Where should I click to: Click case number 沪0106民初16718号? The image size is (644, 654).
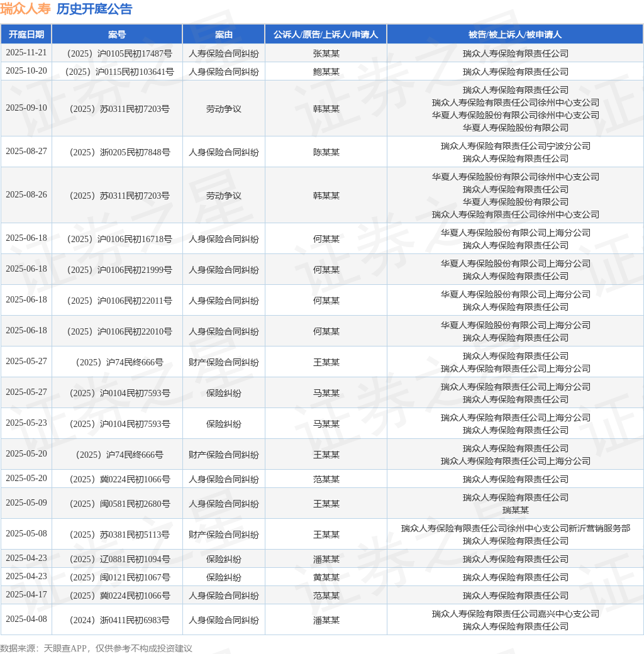119,239
